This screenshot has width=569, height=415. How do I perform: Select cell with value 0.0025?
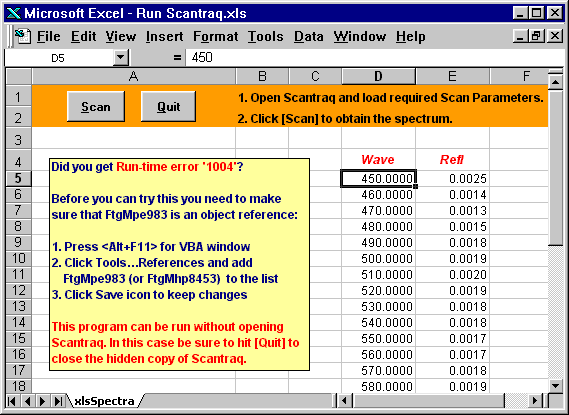pos(453,178)
